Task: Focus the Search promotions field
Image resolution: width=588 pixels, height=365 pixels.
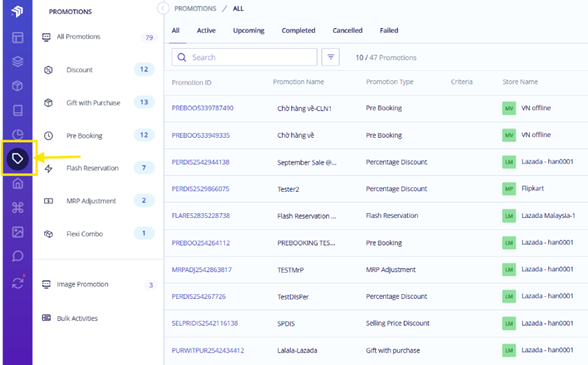Action: (x=244, y=57)
